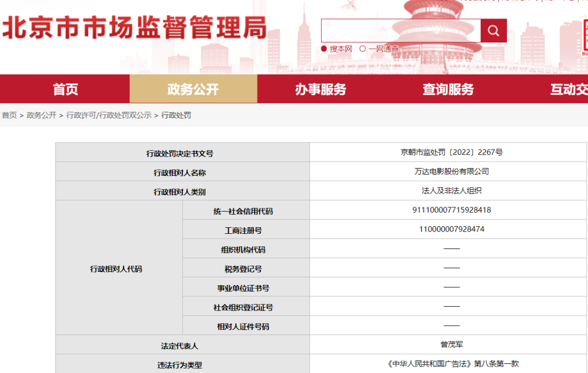Click the 税务登记号 label cell

click(x=246, y=268)
